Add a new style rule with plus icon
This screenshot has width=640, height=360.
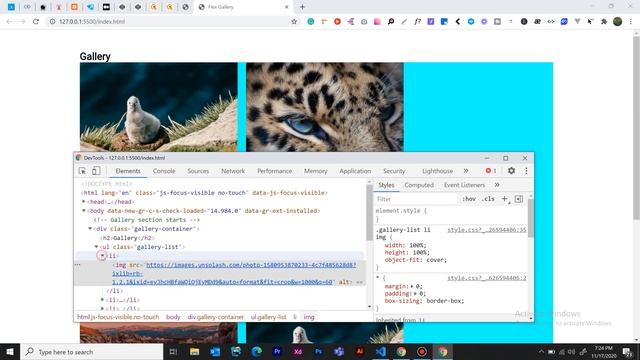tap(505, 199)
